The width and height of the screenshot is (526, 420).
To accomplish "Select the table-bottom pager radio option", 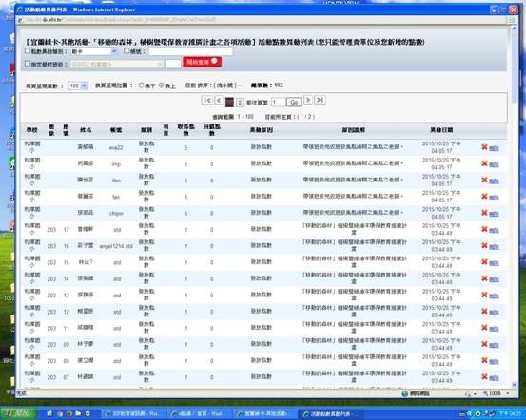I will [141, 86].
